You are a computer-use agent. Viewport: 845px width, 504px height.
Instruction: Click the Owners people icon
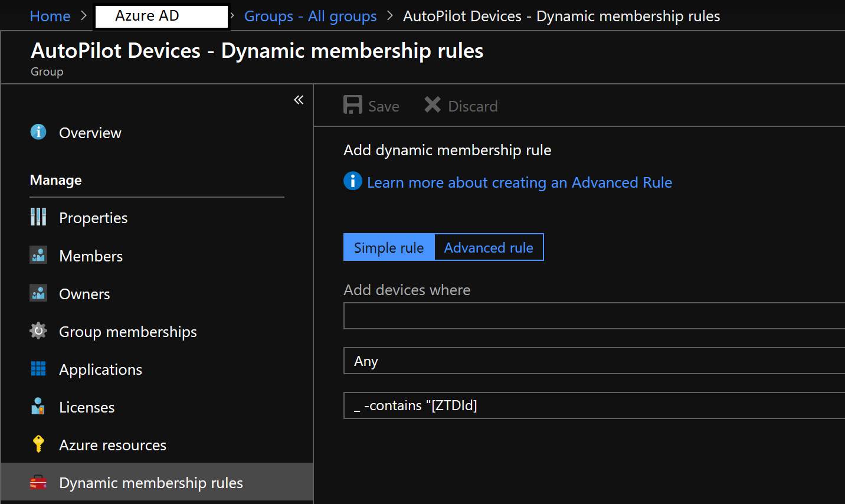tap(38, 293)
